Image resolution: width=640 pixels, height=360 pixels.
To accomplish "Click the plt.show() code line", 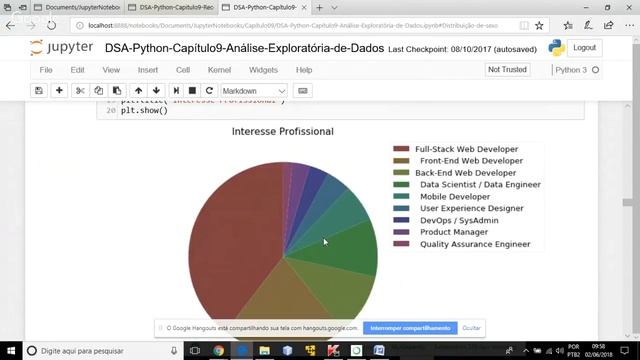I will (x=144, y=111).
